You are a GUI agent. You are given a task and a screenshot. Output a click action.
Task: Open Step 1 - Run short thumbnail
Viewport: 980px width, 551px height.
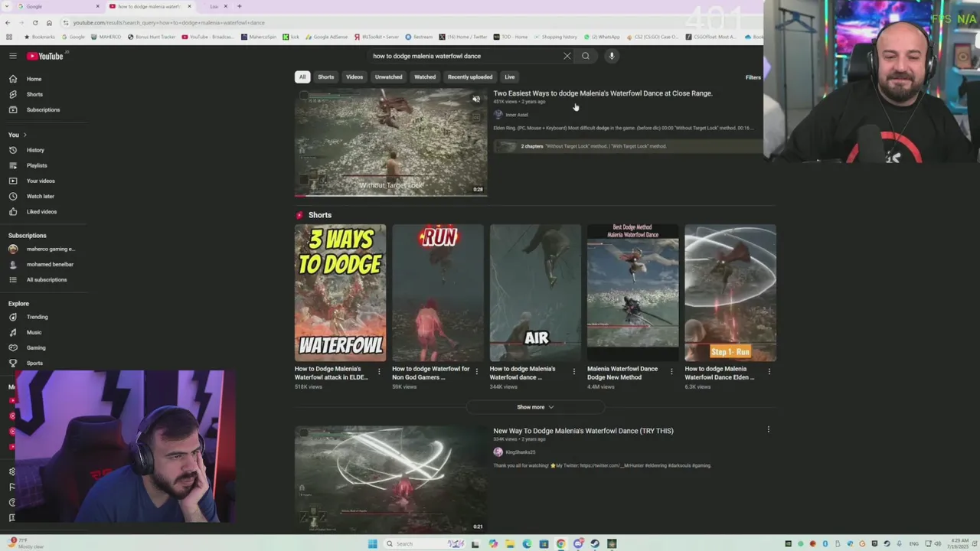coord(730,292)
